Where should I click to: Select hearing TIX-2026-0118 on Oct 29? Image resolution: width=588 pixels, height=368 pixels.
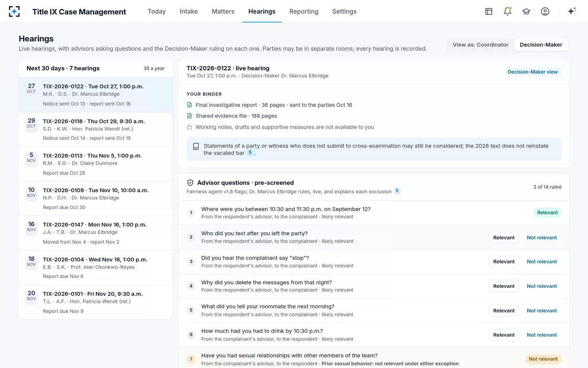point(96,129)
